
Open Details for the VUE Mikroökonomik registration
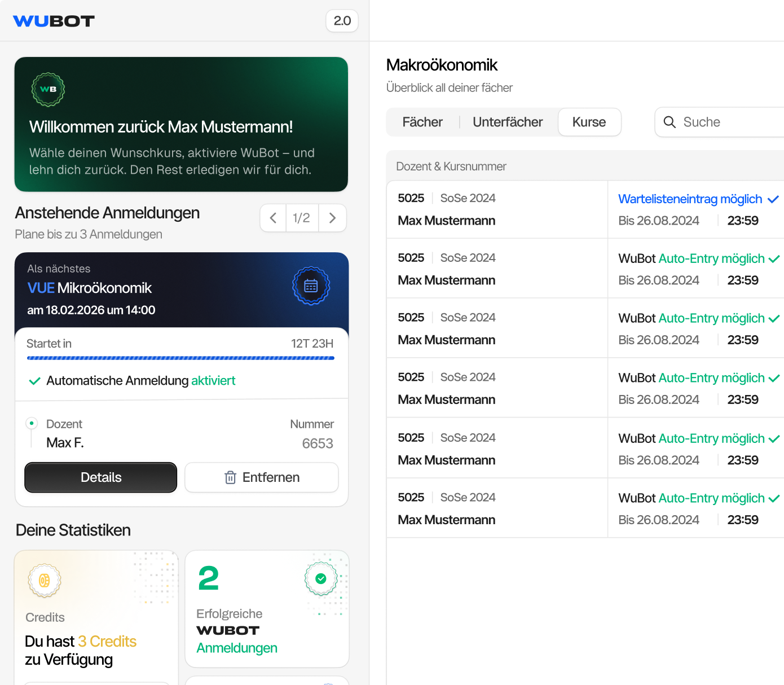(x=100, y=477)
